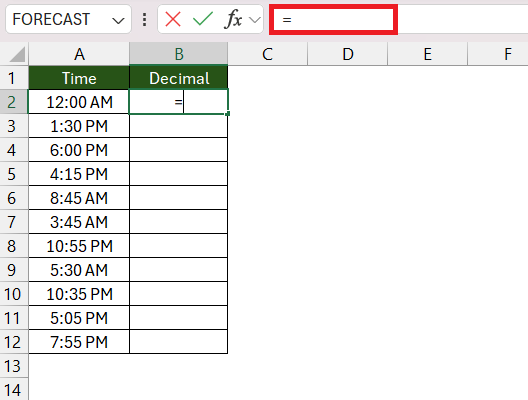
Task: Select row 13 header
Action: point(14,366)
